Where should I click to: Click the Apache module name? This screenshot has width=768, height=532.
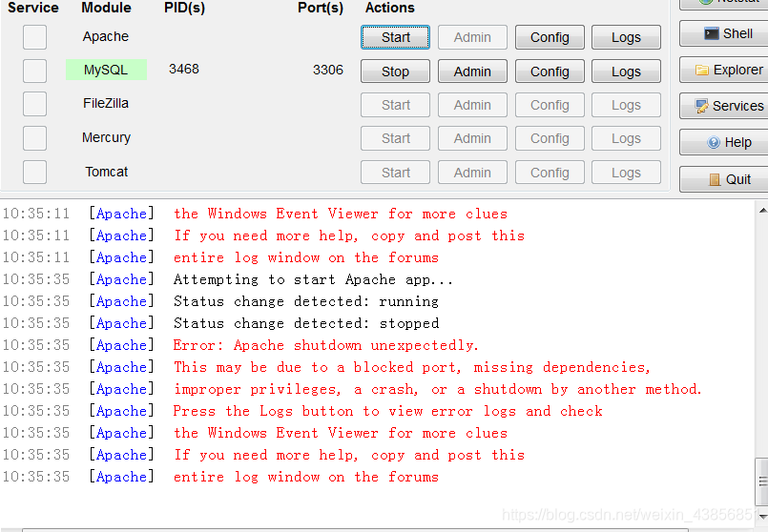(x=106, y=37)
